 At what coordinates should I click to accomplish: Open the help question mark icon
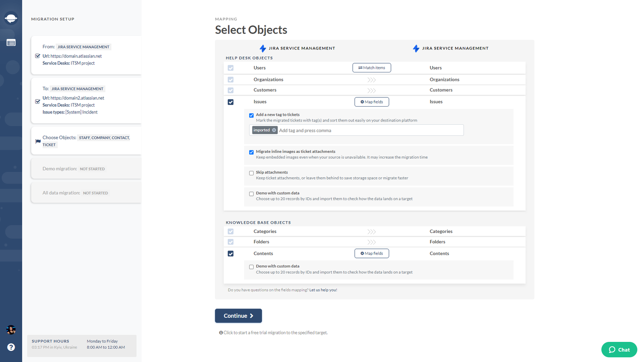11,347
